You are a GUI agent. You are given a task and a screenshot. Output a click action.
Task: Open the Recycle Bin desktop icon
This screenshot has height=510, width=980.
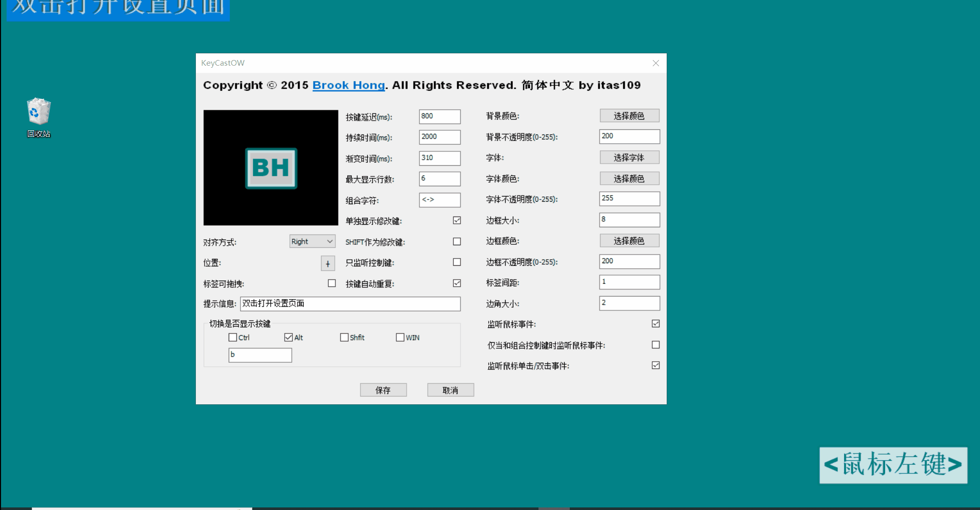[x=39, y=117]
